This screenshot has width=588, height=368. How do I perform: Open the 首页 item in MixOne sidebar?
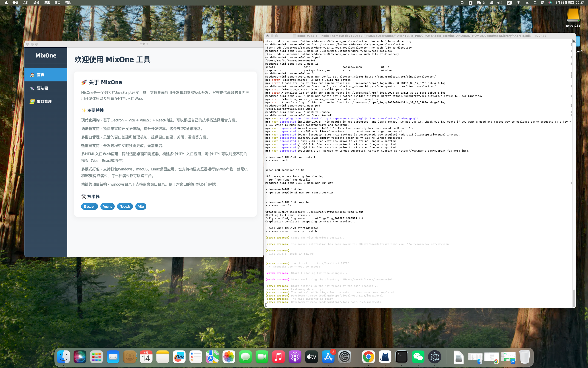pos(46,75)
